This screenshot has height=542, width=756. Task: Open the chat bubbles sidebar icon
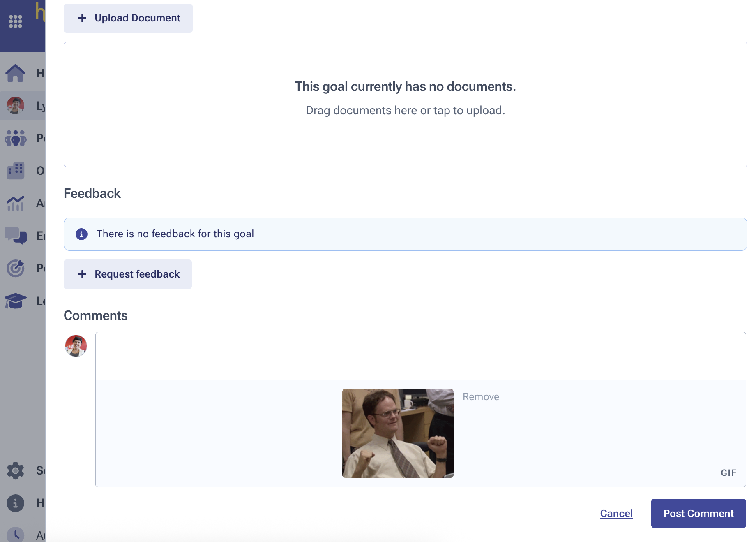point(15,236)
